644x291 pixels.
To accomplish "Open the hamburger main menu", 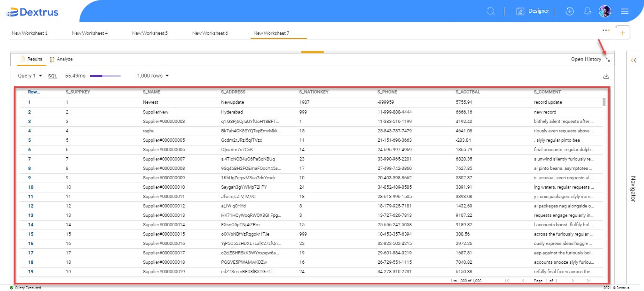I will point(625,11).
